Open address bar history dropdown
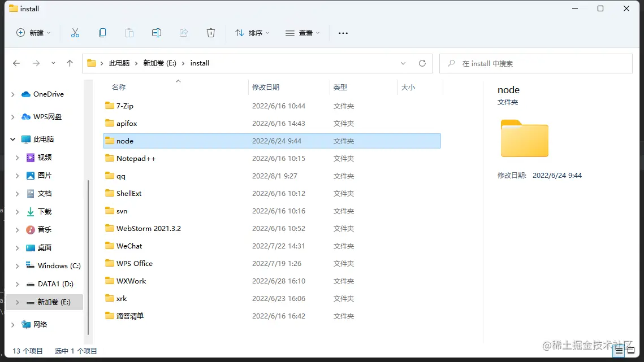Screen dimensions: 644x362 (x=403, y=63)
